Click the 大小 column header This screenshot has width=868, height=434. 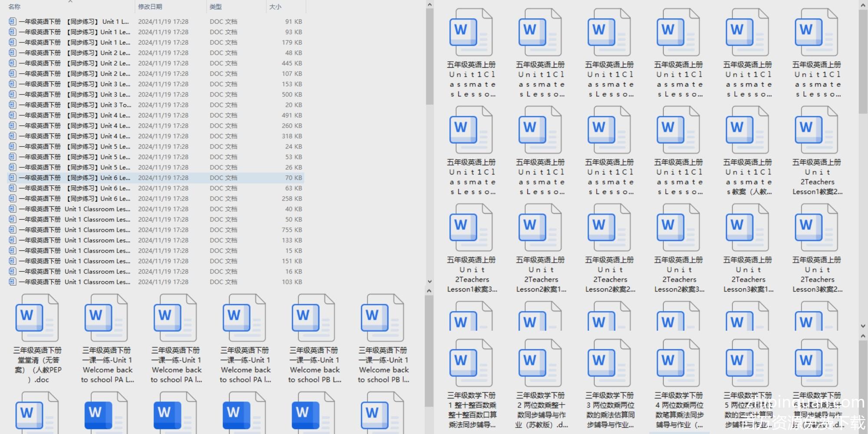[x=275, y=7]
